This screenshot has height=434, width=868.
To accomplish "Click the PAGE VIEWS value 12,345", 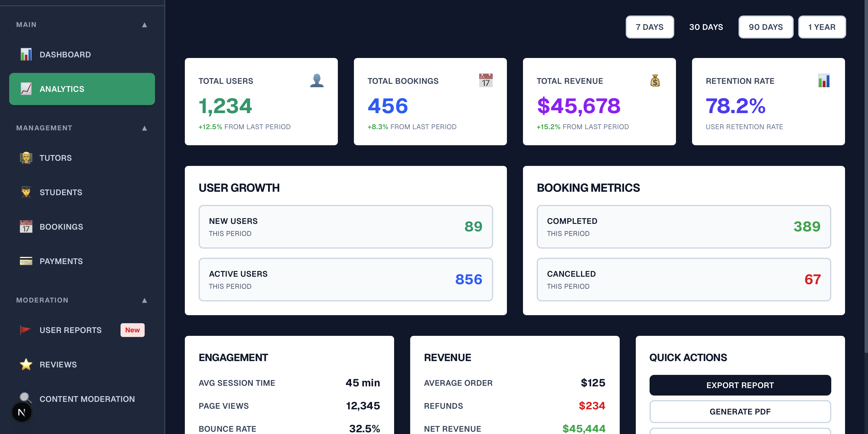I will point(363,406).
